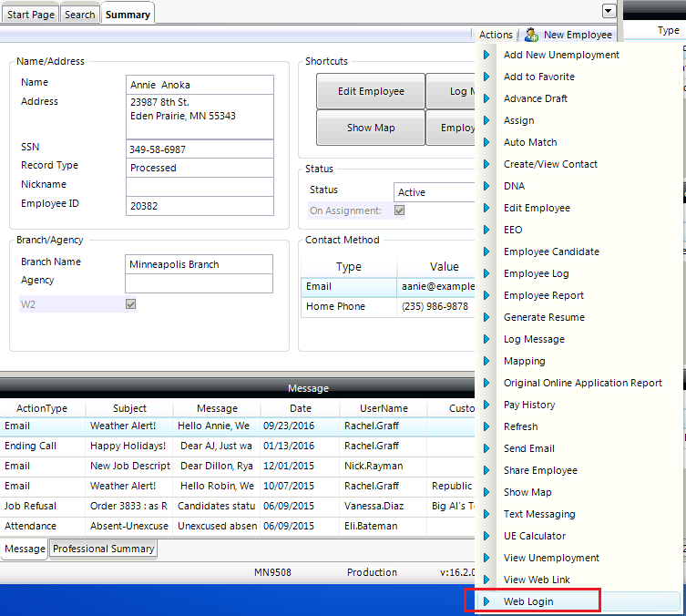Click the Branch Name field
Viewport: 686px width, 616px height.
click(200, 264)
